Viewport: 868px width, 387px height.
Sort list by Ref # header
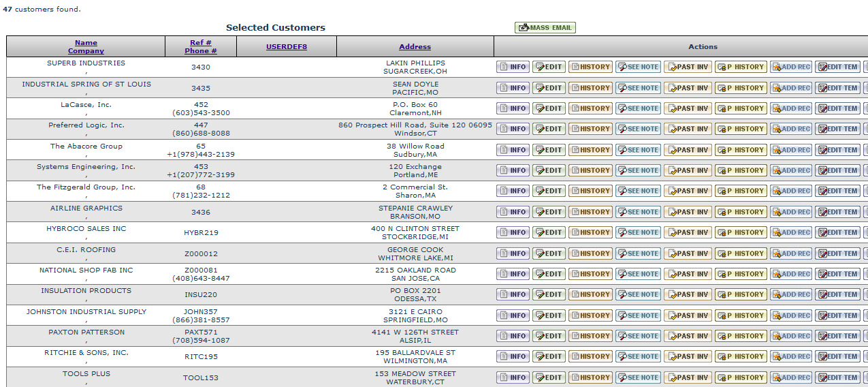(200, 43)
